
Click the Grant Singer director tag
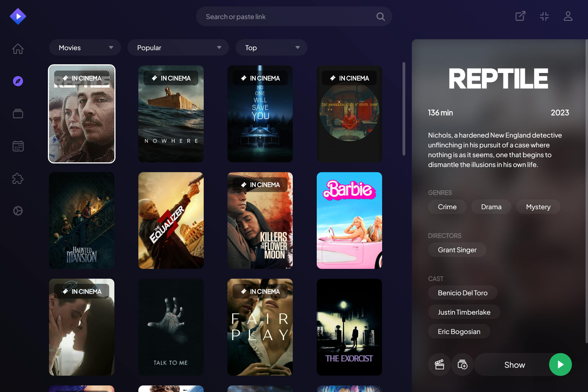point(457,250)
